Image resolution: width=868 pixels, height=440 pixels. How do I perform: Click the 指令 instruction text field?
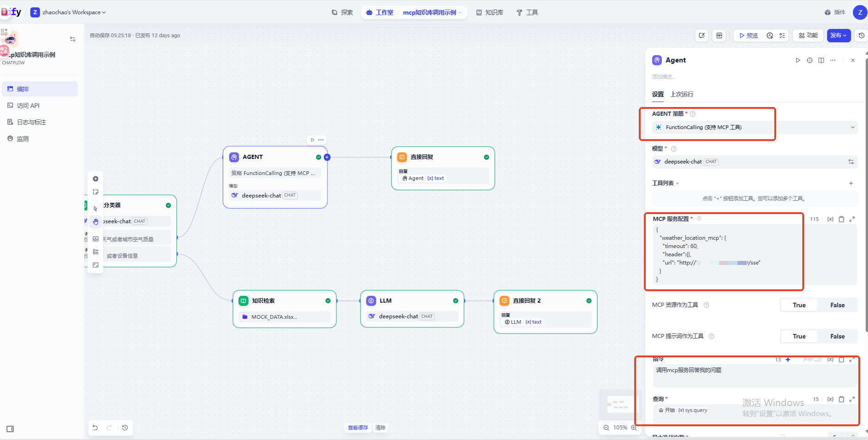(x=754, y=375)
